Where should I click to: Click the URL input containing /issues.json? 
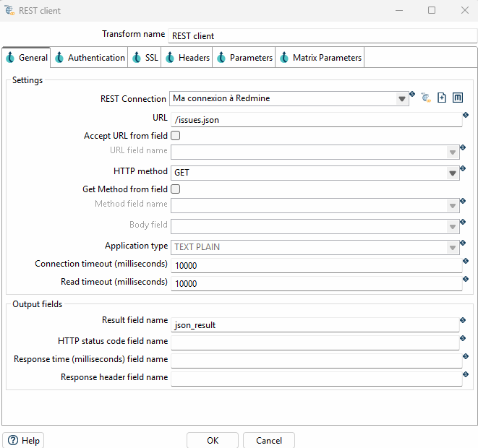point(317,120)
